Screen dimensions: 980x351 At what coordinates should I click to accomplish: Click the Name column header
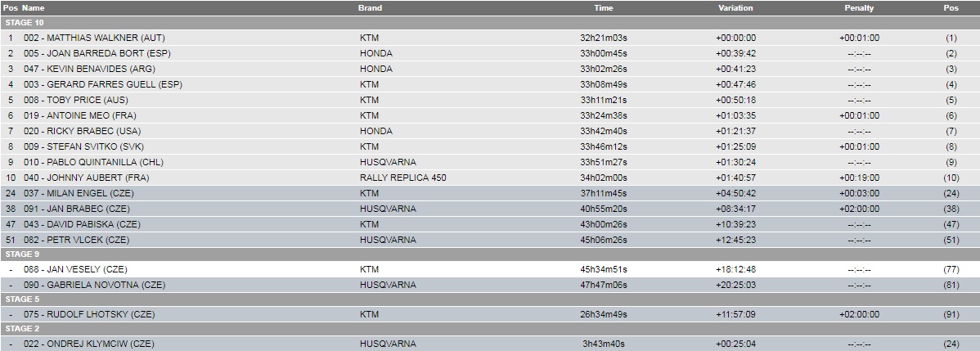[33, 8]
